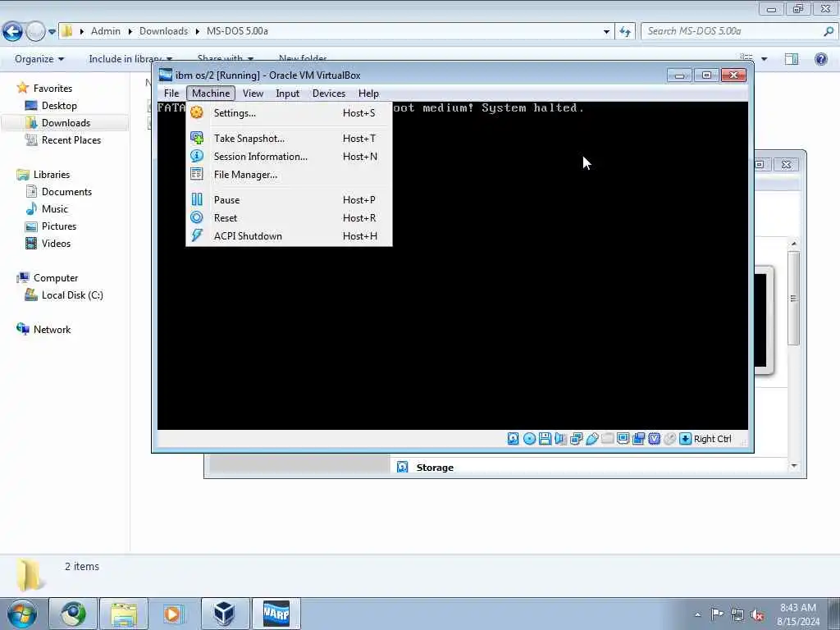Click the Explorer help question mark icon
This screenshot has width=840, height=630.
pyautogui.click(x=820, y=59)
